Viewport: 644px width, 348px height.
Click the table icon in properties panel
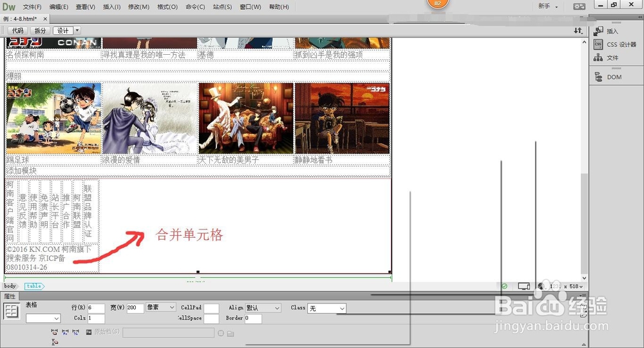pyautogui.click(x=12, y=311)
